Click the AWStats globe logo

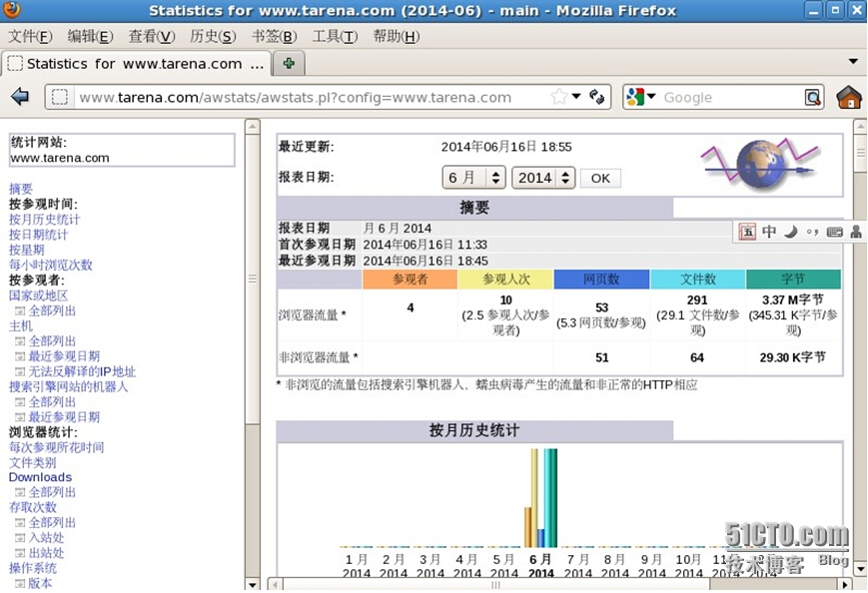tap(759, 164)
